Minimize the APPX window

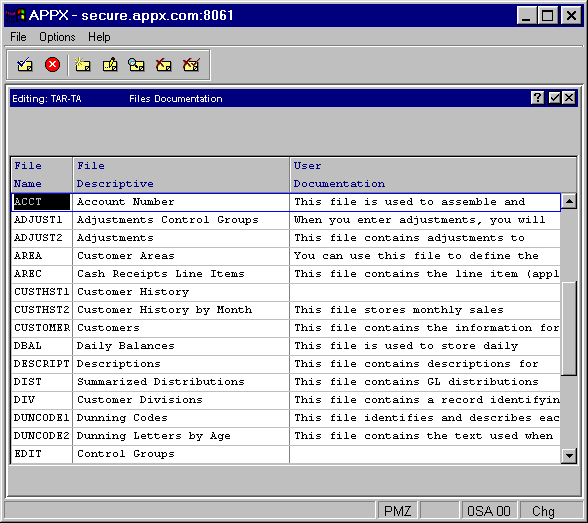pyautogui.click(x=526, y=16)
